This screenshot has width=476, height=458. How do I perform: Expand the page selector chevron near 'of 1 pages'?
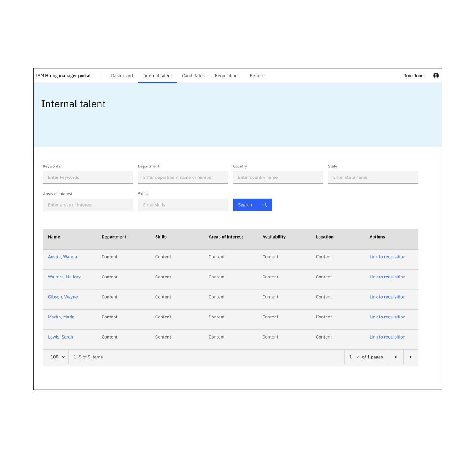[358, 357]
